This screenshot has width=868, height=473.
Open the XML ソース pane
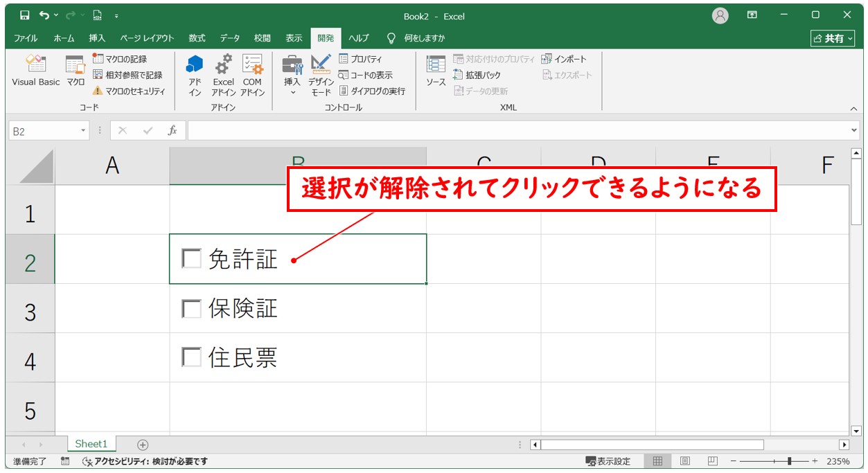436,71
